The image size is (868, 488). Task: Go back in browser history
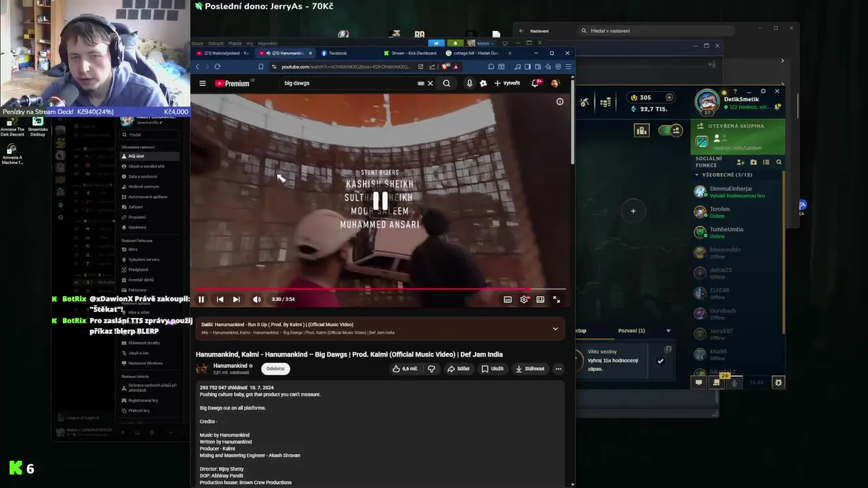[197, 66]
